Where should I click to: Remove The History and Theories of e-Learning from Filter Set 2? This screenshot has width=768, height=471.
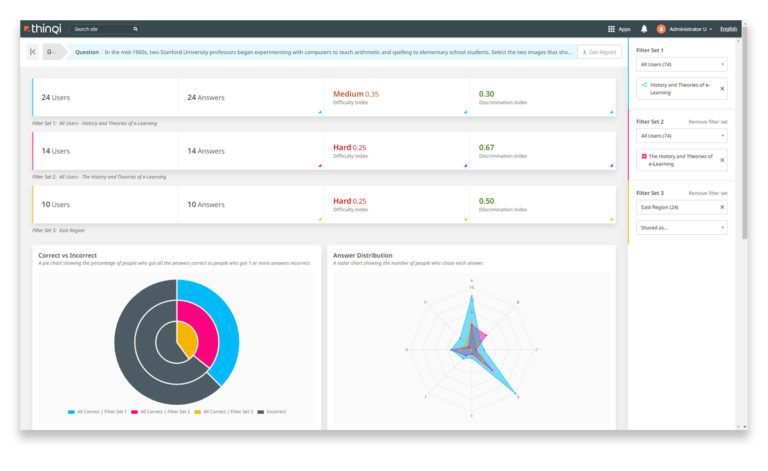click(x=722, y=160)
